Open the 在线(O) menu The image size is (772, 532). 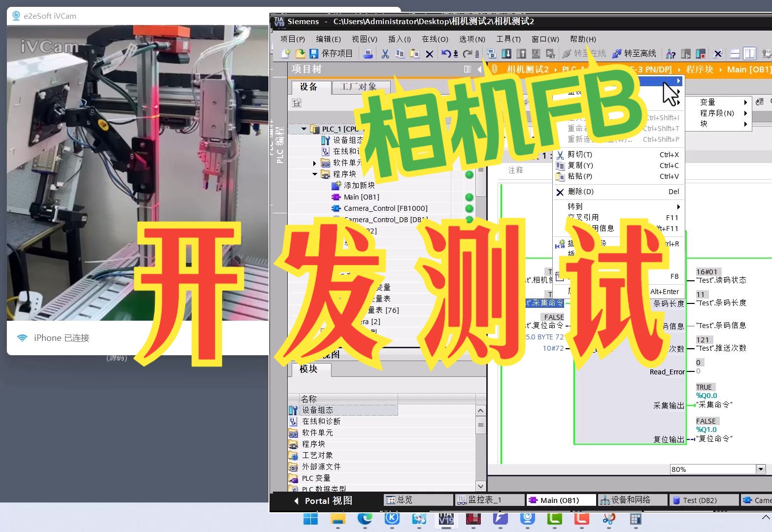coord(435,39)
